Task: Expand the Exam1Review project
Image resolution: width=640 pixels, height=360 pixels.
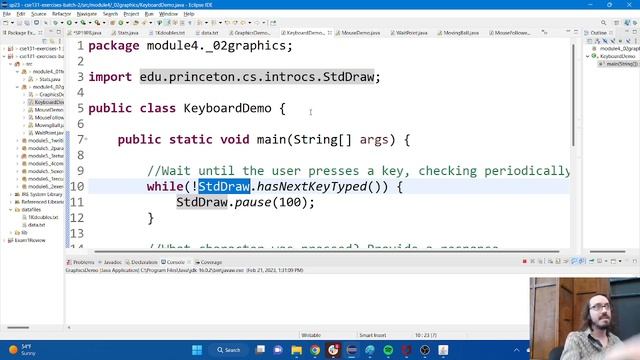Action: click(x=4, y=240)
